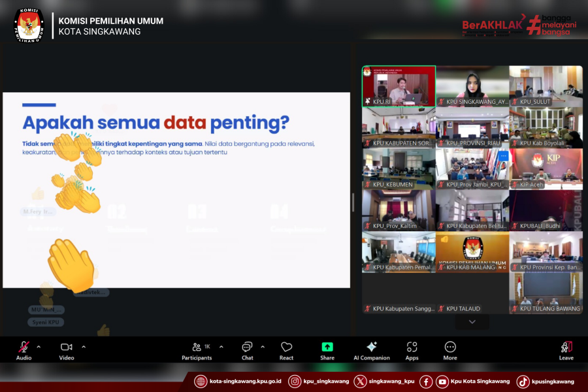Show next page of gallery with down arrow
This screenshot has height=392, width=588.
(472, 322)
